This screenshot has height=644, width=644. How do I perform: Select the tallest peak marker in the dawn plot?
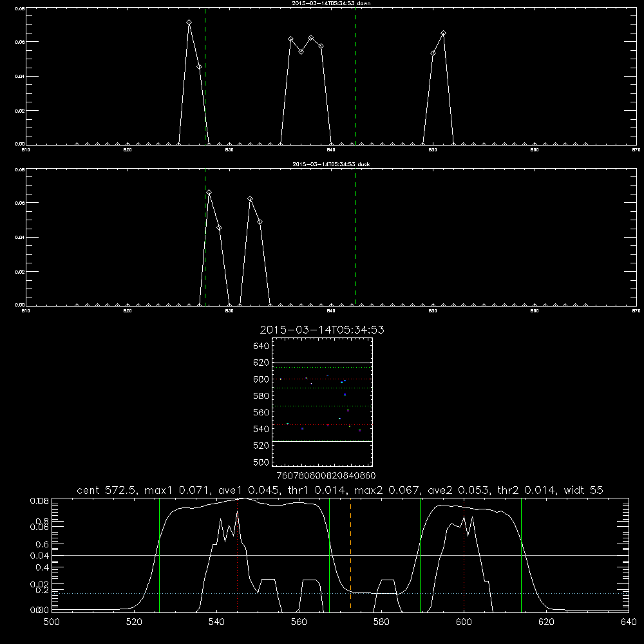click(x=189, y=23)
